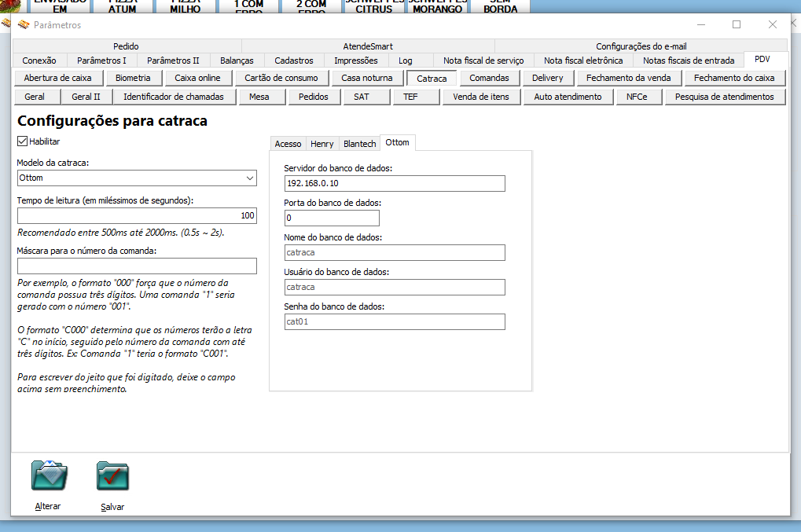Open the Acesso tab

point(288,144)
